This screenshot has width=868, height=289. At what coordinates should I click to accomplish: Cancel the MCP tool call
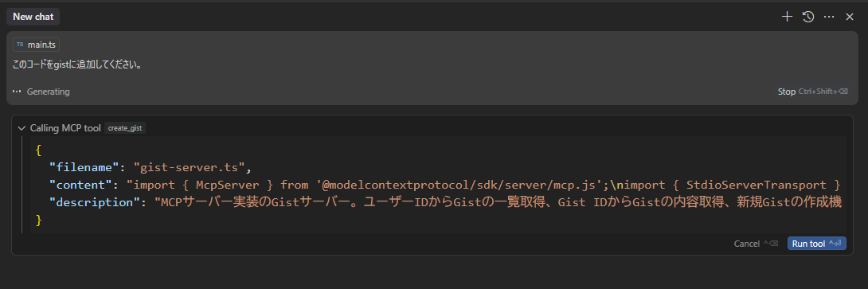[x=756, y=244]
